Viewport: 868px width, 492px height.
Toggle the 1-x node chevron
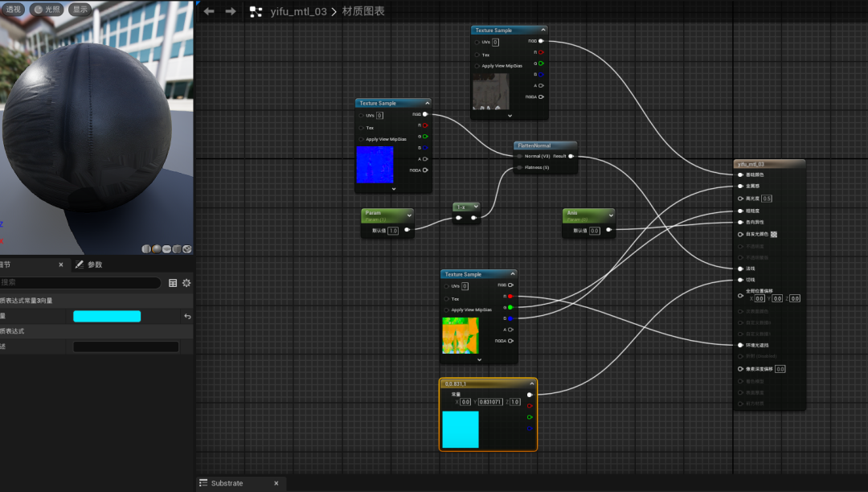click(x=476, y=207)
